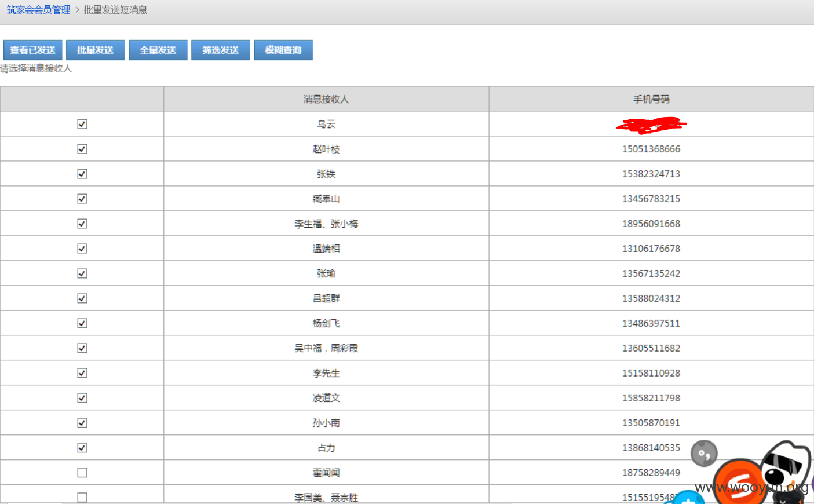
Task: Click phone number 13567135242
Action: [651, 273]
